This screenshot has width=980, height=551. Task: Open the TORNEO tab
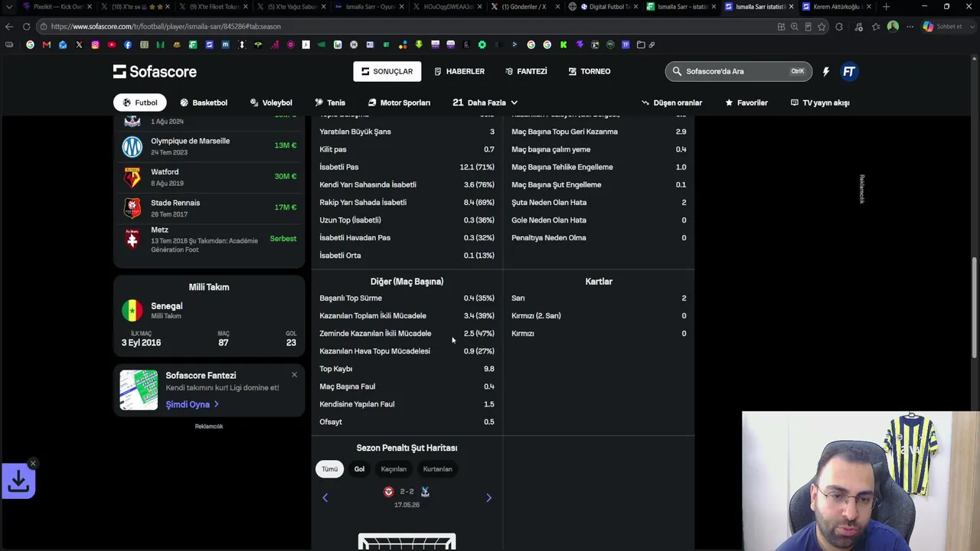tap(590, 71)
